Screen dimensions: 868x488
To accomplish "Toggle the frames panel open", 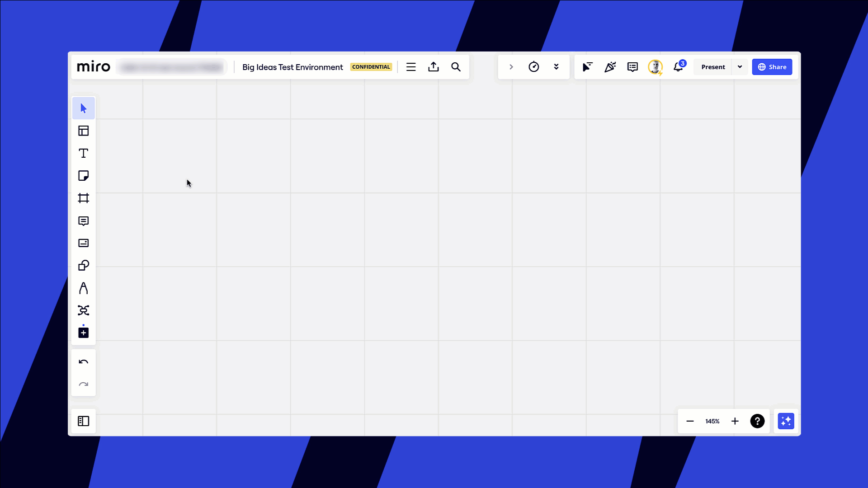I will click(x=83, y=421).
